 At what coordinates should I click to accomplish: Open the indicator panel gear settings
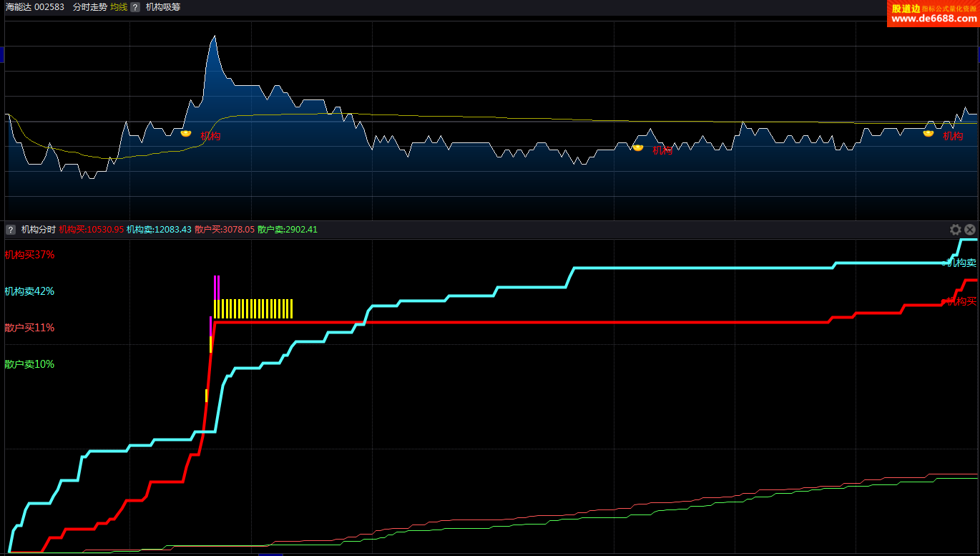[x=955, y=230]
